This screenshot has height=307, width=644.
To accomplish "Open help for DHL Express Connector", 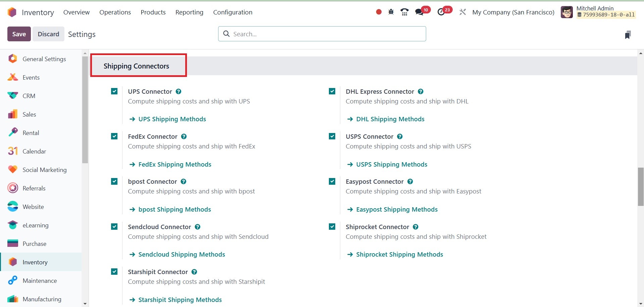I will point(420,91).
